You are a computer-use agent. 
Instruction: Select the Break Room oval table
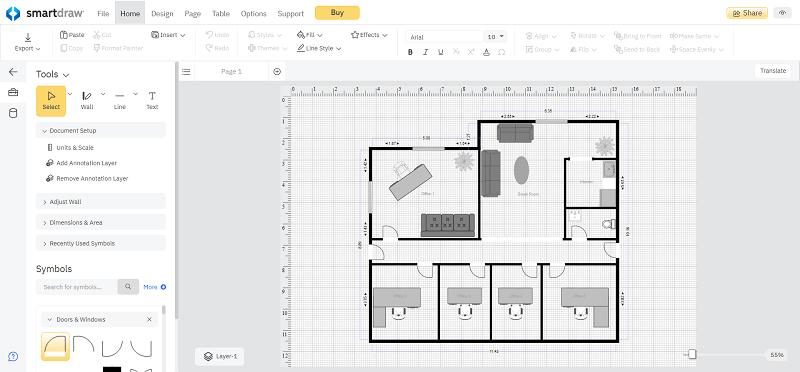521,170
